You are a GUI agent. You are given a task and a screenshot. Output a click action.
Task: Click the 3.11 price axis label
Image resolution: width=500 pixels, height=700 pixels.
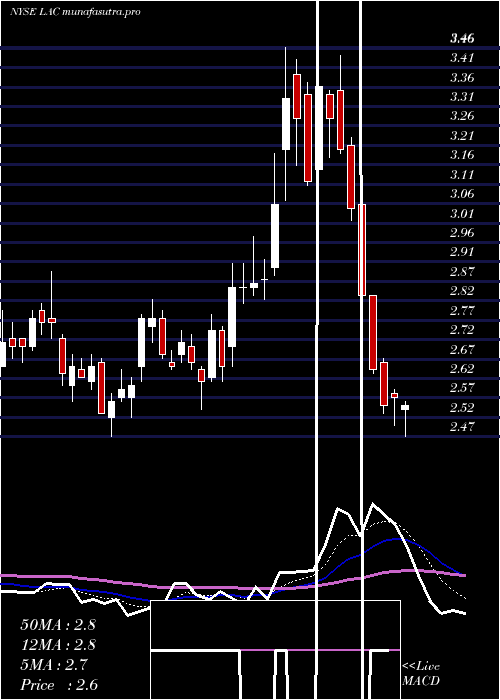click(462, 175)
